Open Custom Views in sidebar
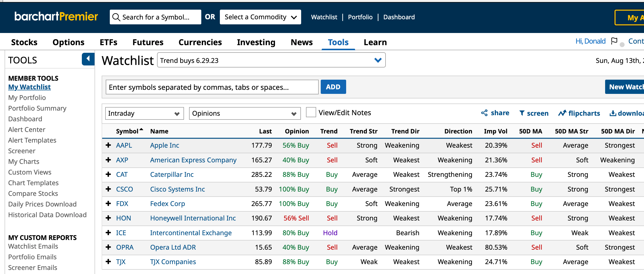The width and height of the screenshot is (644, 274). (30, 172)
